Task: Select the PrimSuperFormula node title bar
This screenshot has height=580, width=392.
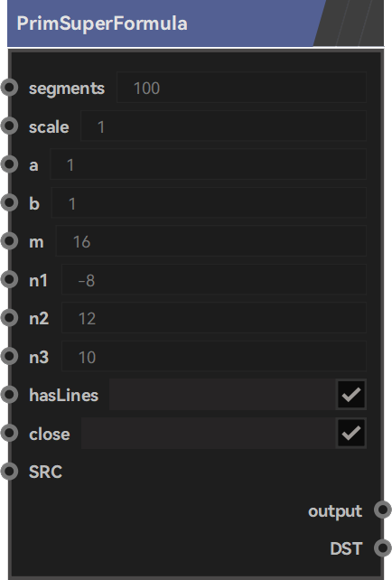Action: pos(196,23)
